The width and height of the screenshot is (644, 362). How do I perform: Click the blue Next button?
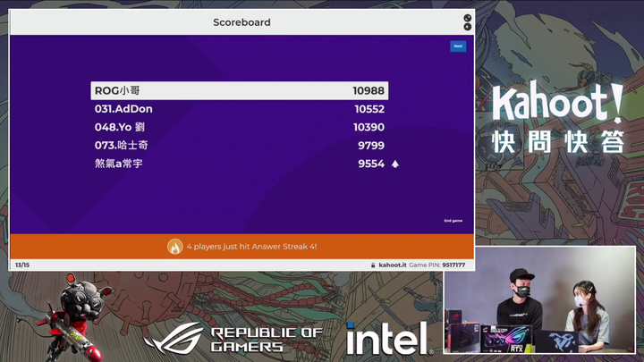458,46
